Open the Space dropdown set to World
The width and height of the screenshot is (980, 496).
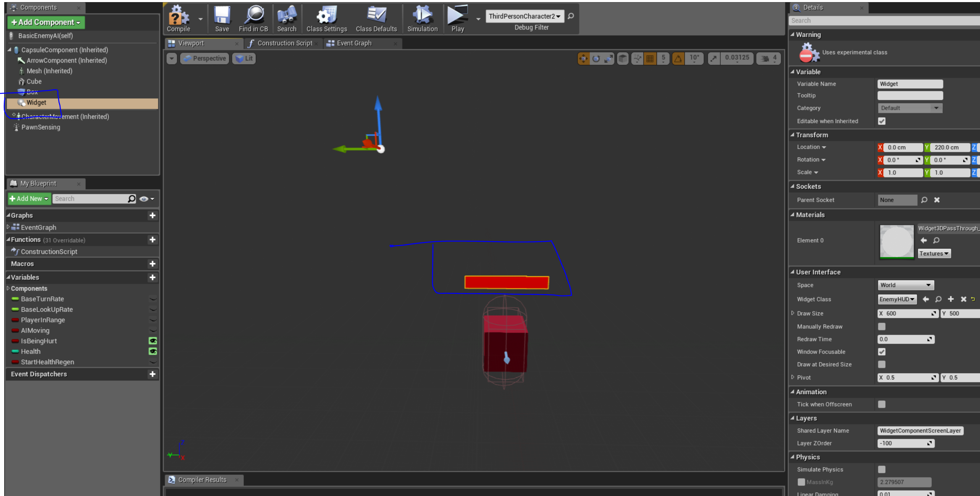(905, 285)
